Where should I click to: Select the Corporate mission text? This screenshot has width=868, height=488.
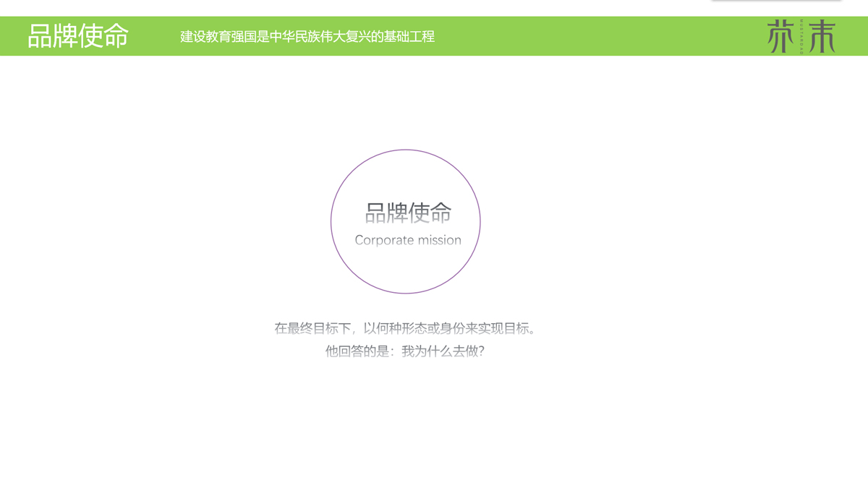[x=408, y=240]
